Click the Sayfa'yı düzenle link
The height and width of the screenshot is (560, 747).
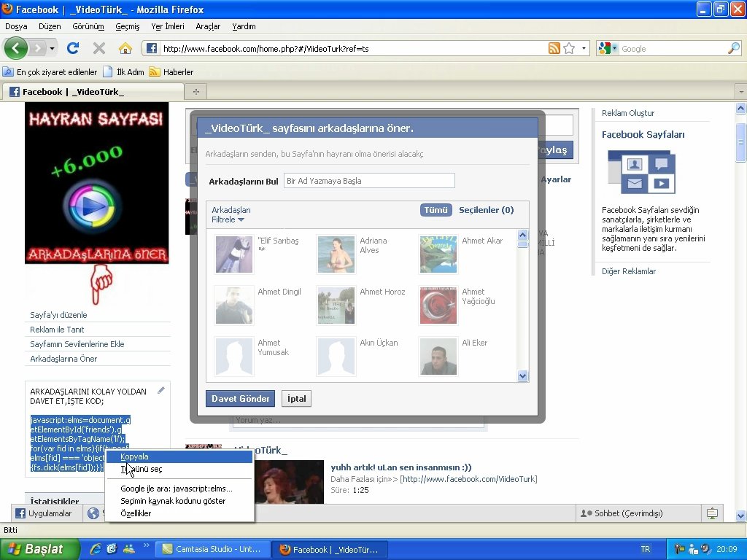point(58,315)
